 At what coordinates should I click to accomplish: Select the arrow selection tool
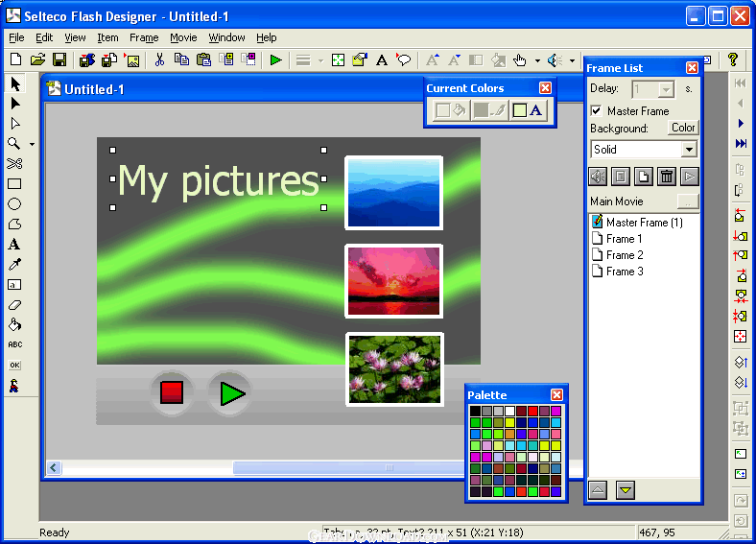tap(15, 83)
